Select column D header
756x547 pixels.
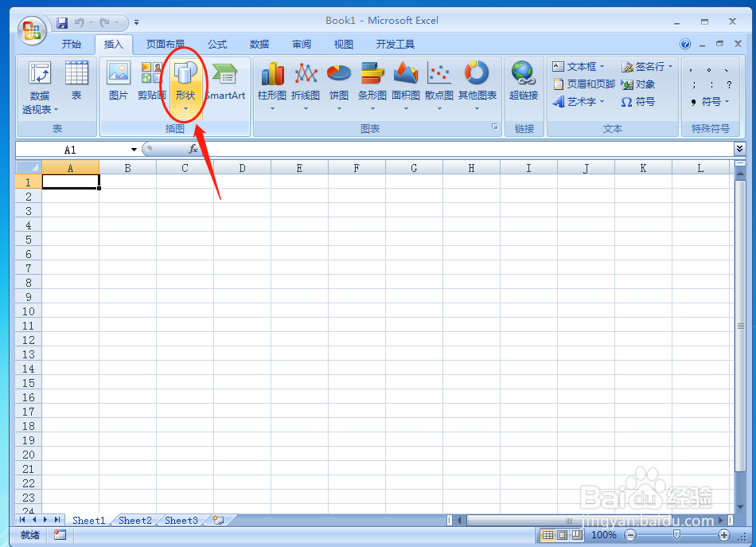242,168
